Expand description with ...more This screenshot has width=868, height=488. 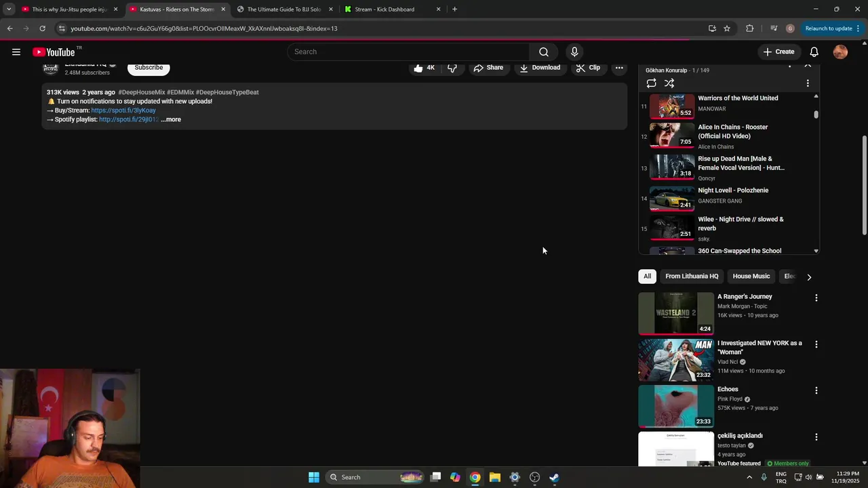[x=171, y=119]
